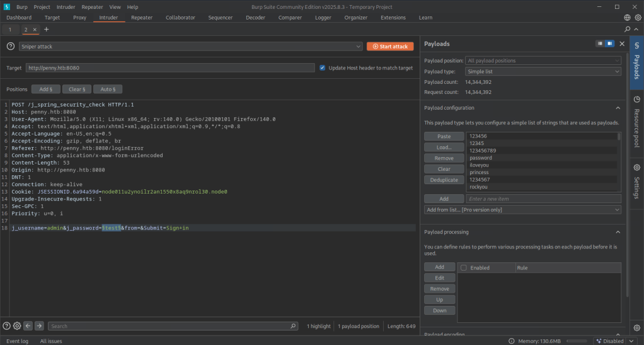Open Burp settings gear in top right
The height and width of the screenshot is (345, 644).
637,18
